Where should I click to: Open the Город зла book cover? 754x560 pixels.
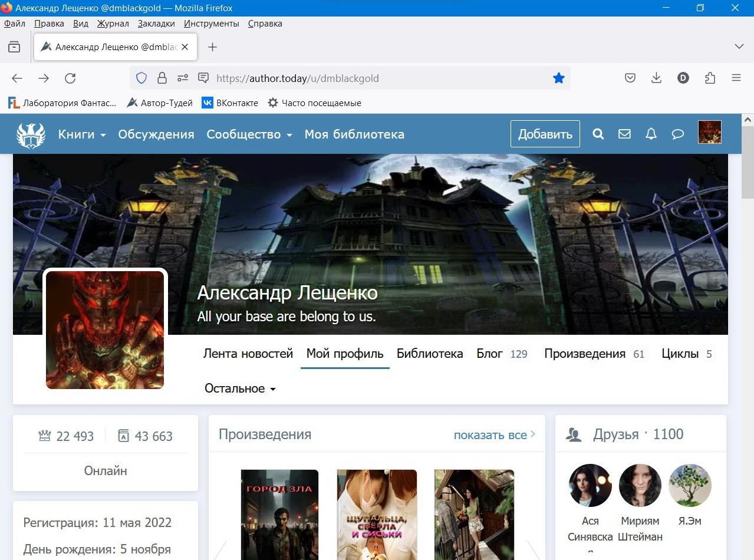[x=279, y=514]
